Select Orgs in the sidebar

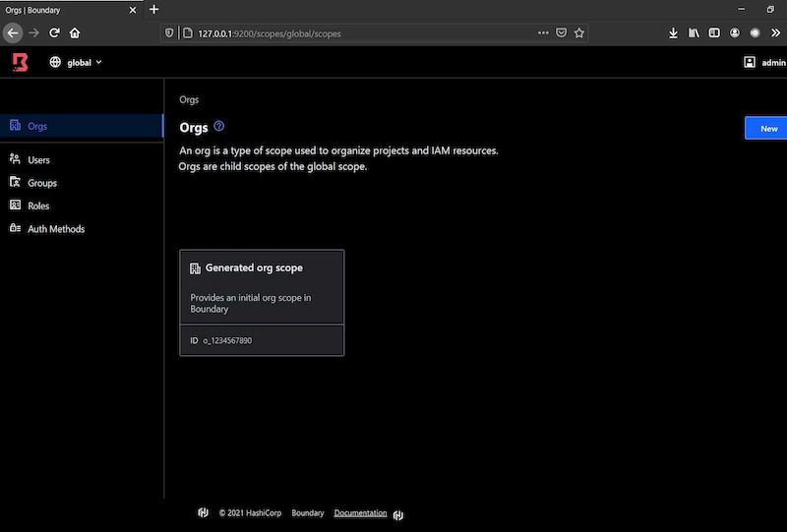(82, 126)
